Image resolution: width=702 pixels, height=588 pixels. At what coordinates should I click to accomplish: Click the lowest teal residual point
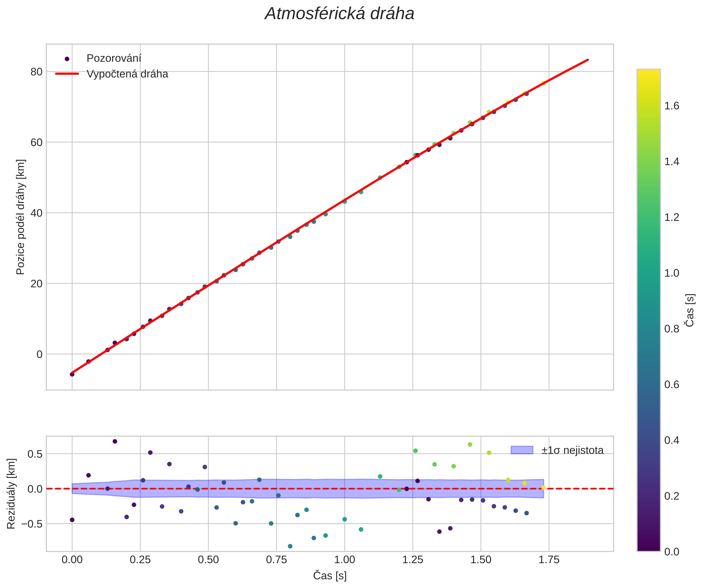(290, 546)
